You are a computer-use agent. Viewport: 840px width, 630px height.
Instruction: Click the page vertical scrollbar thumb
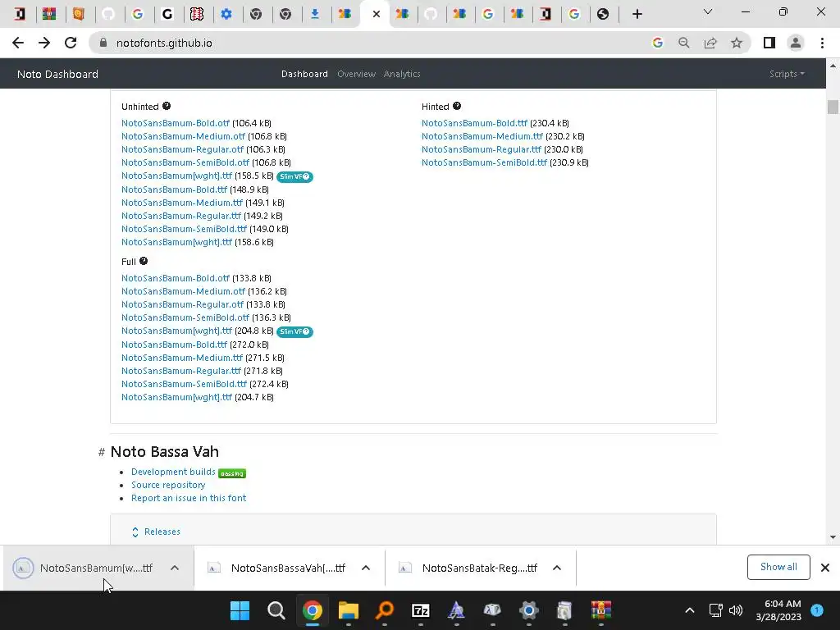tap(833, 107)
